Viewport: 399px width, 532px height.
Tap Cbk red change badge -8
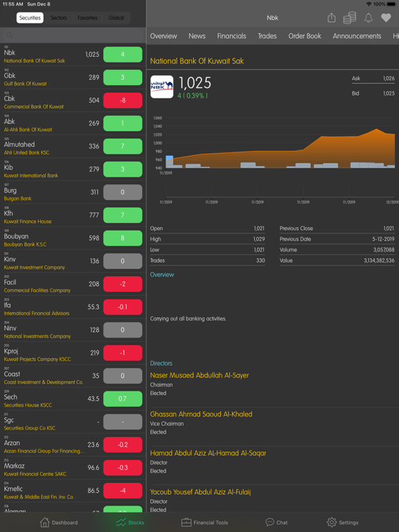(123, 100)
